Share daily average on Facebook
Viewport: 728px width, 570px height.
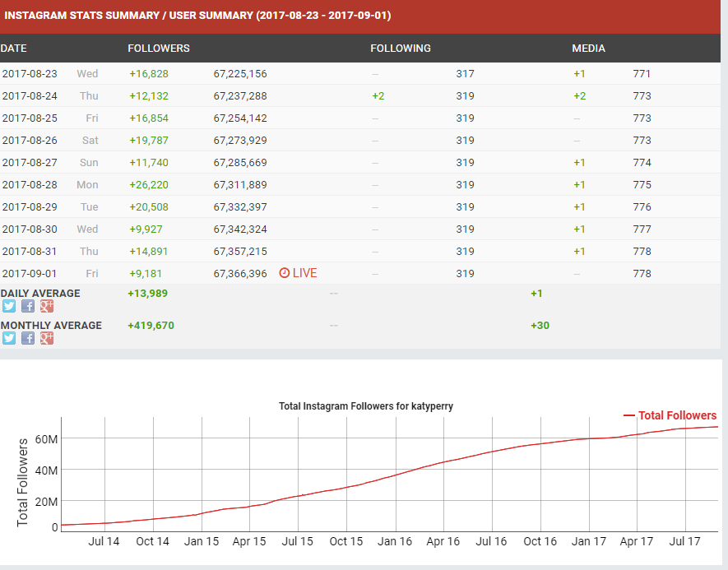tap(28, 306)
